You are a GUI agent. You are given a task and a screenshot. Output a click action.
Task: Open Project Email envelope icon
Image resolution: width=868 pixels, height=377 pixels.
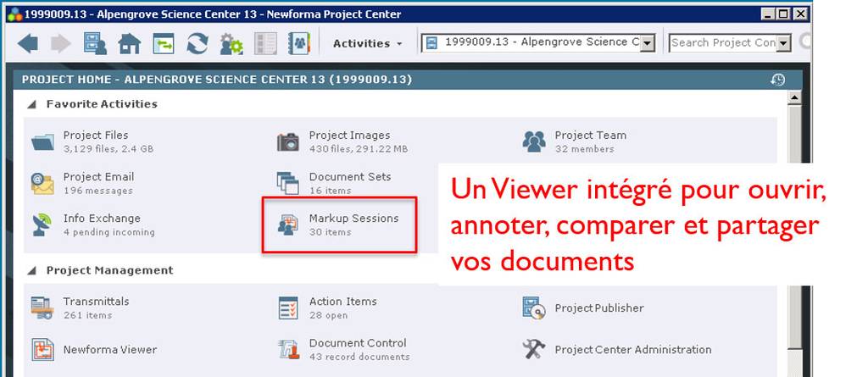[42, 183]
